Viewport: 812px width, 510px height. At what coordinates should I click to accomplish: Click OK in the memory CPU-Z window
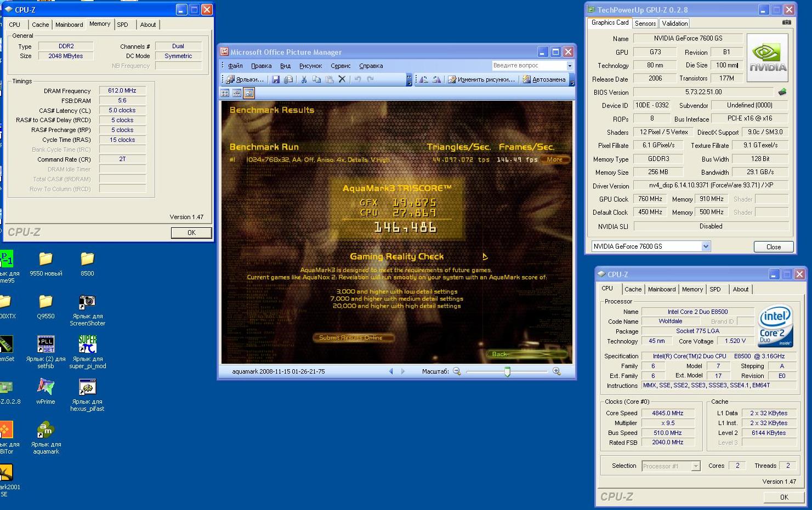[191, 233]
